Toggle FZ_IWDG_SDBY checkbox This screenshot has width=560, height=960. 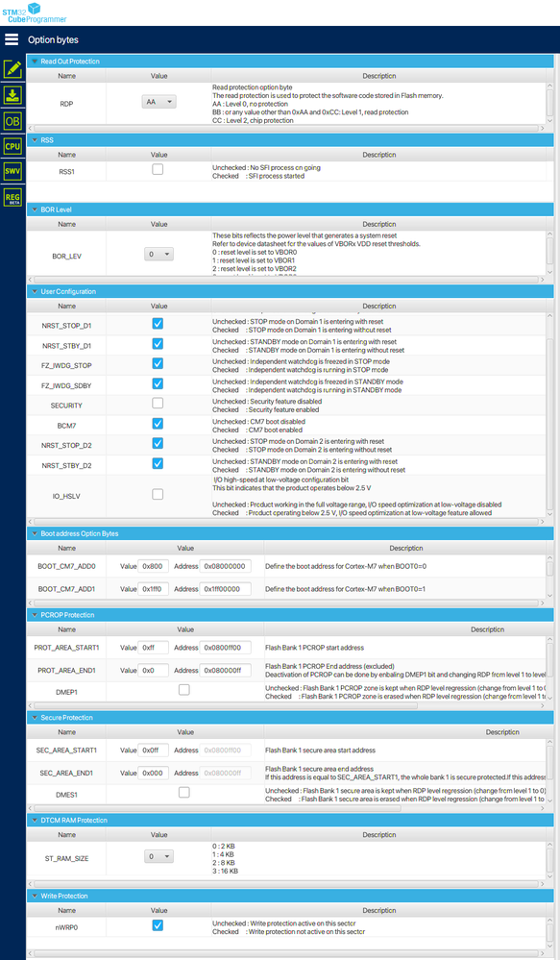coord(158,383)
